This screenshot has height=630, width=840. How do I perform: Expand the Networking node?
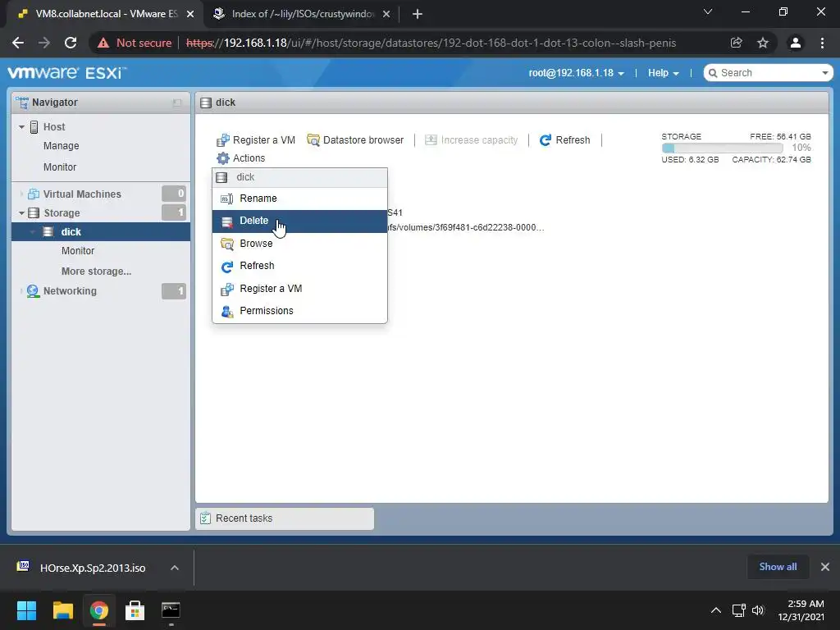[x=21, y=291]
